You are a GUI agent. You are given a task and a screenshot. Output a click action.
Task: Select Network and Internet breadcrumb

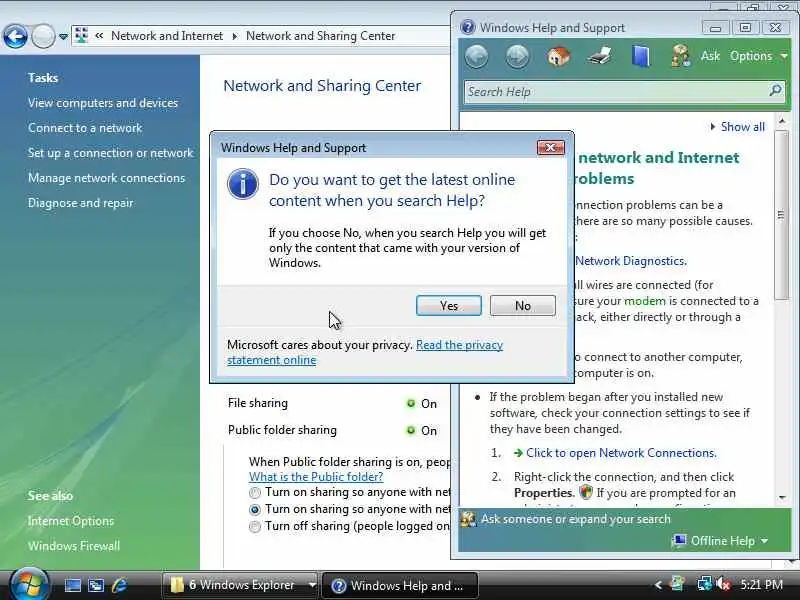[x=167, y=36]
